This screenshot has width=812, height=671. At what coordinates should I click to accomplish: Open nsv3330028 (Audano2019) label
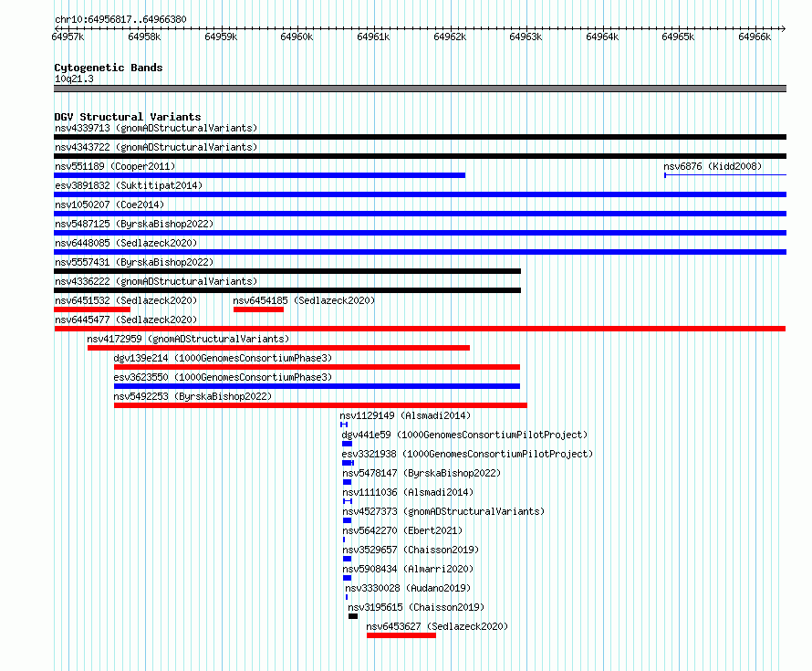[x=408, y=588]
